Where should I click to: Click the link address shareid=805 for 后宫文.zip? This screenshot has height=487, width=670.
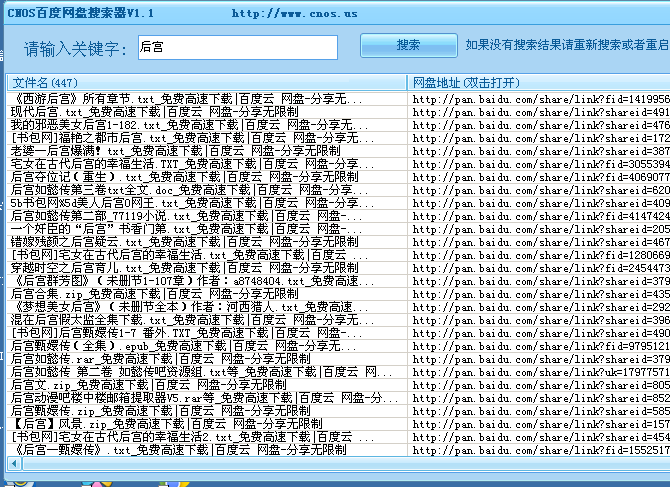point(541,385)
